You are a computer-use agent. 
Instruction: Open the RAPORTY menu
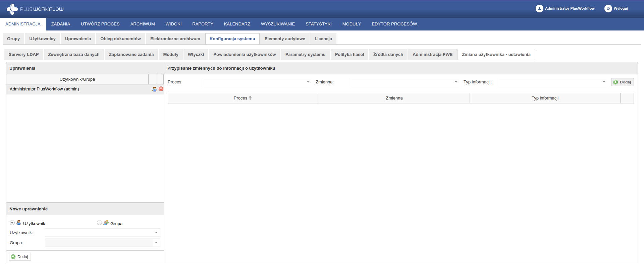tap(203, 24)
